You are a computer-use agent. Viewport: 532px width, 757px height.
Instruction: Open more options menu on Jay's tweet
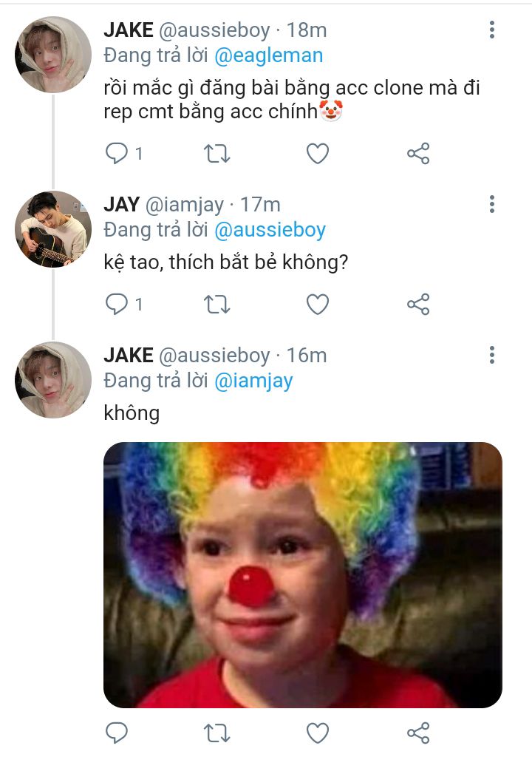click(492, 204)
